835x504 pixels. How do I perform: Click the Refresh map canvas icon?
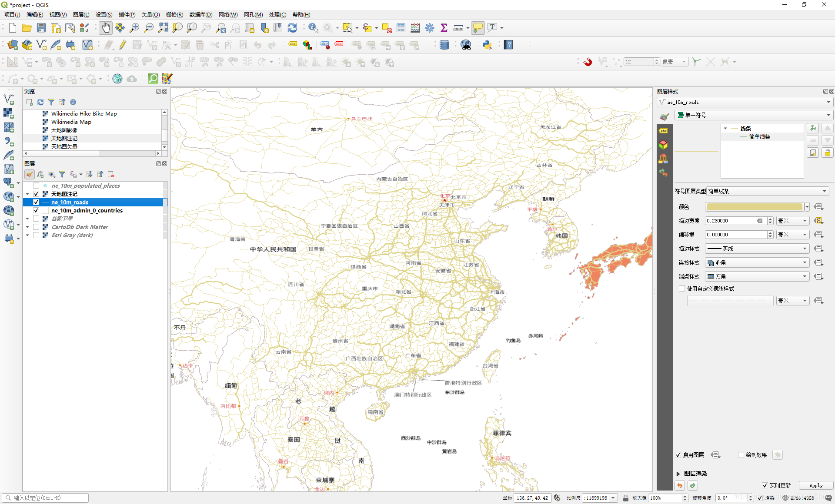(292, 28)
